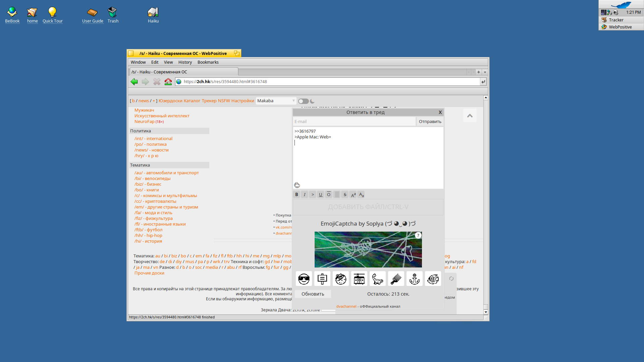Pick the anchor captcha emoji
644x362 pixels.
pos(414,279)
